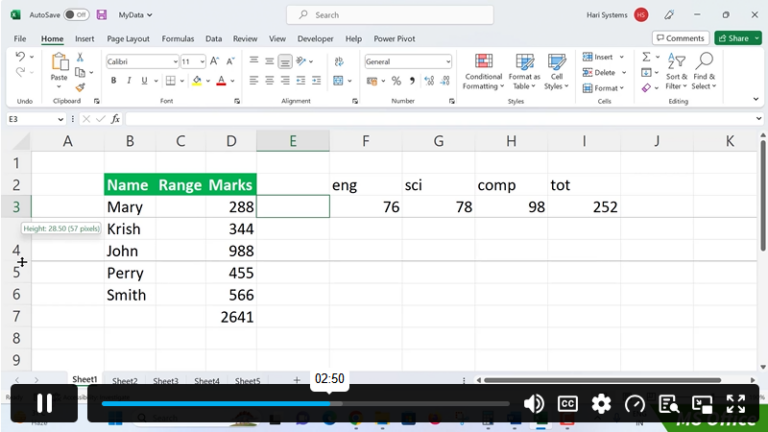This screenshot has height=432, width=768.
Task: Seek on the video progress bar
Action: click(306, 404)
